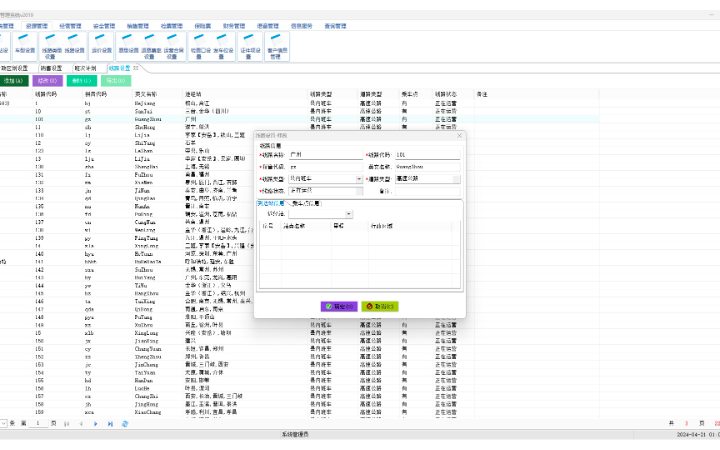Jump to last page with pager icon
Image resolution: width=720 pixels, height=450 pixels.
point(110,424)
